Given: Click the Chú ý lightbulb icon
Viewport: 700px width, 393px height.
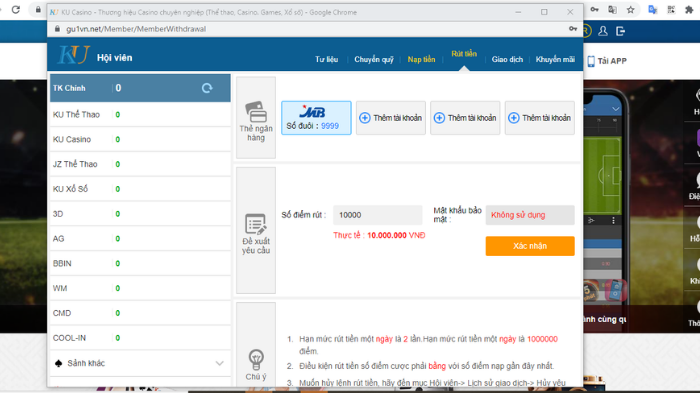Looking at the screenshot, I should pos(256,359).
